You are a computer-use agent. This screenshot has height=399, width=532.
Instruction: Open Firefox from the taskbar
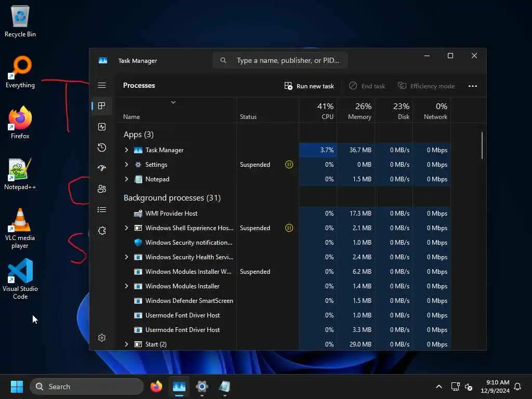click(x=156, y=387)
